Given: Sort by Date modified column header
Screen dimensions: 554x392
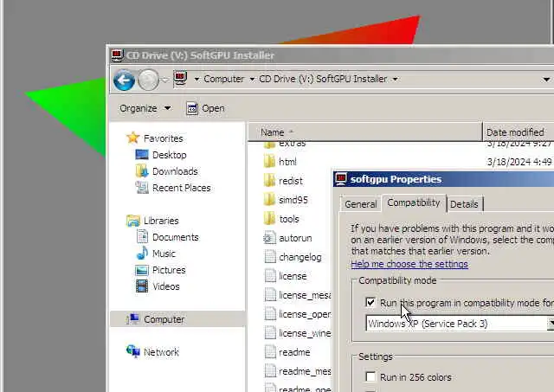Looking at the screenshot, I should coord(519,132).
